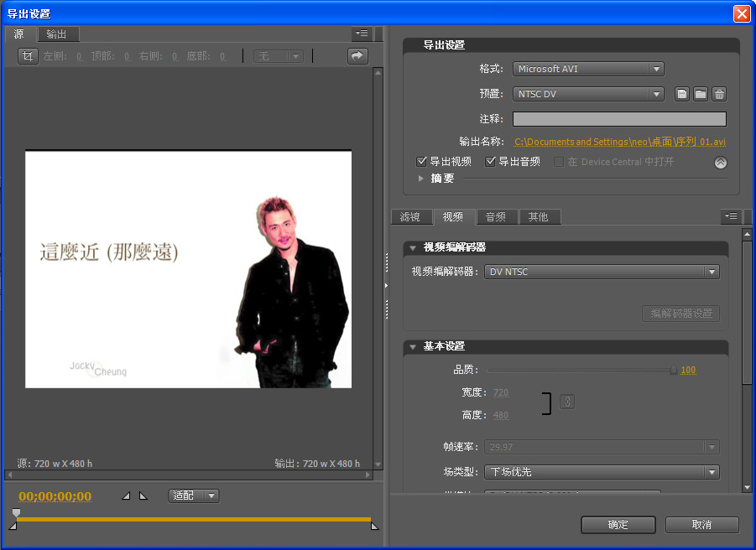Click the settings panel scroll down arrow
The image size is (756, 550).
(x=747, y=487)
